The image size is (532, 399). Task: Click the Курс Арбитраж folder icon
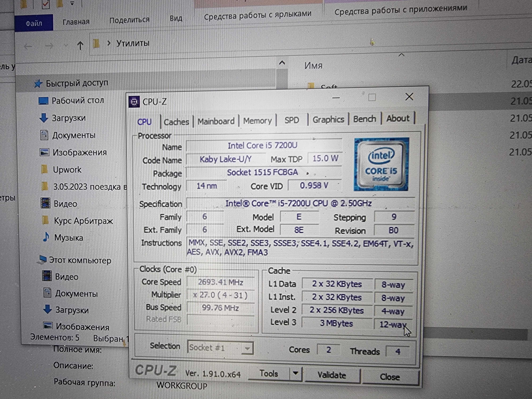click(45, 220)
